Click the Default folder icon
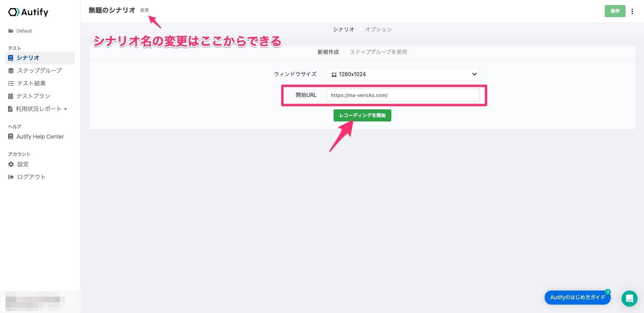Screen dimensions: 644x313 tap(10, 31)
